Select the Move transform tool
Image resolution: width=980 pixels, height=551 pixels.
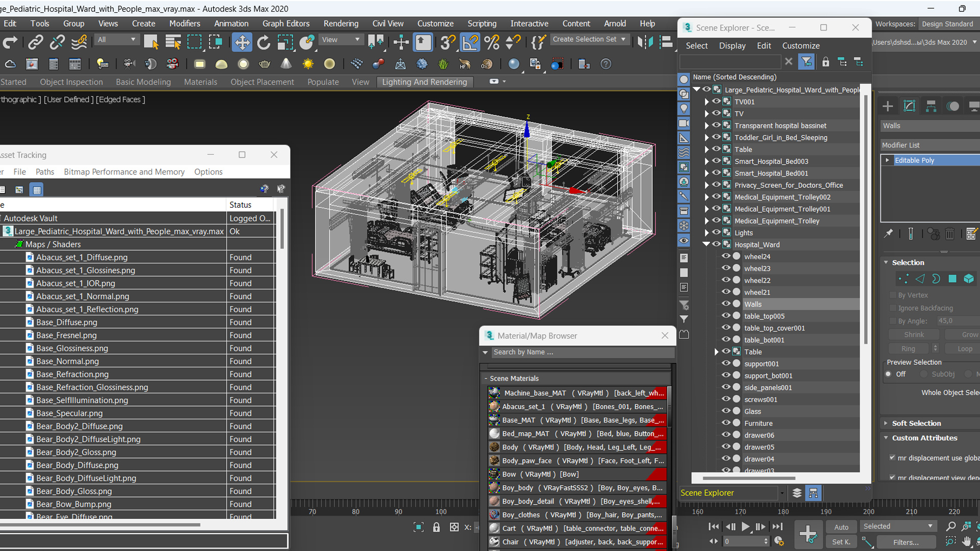(241, 42)
